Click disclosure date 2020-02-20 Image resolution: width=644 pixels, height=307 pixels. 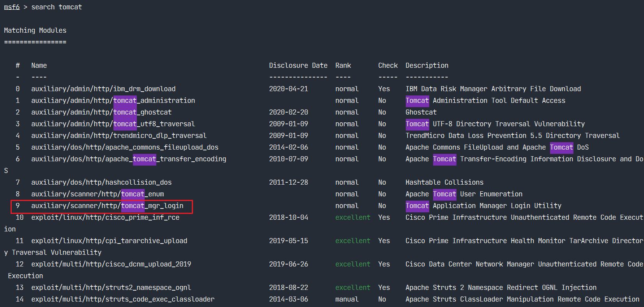[x=288, y=112]
